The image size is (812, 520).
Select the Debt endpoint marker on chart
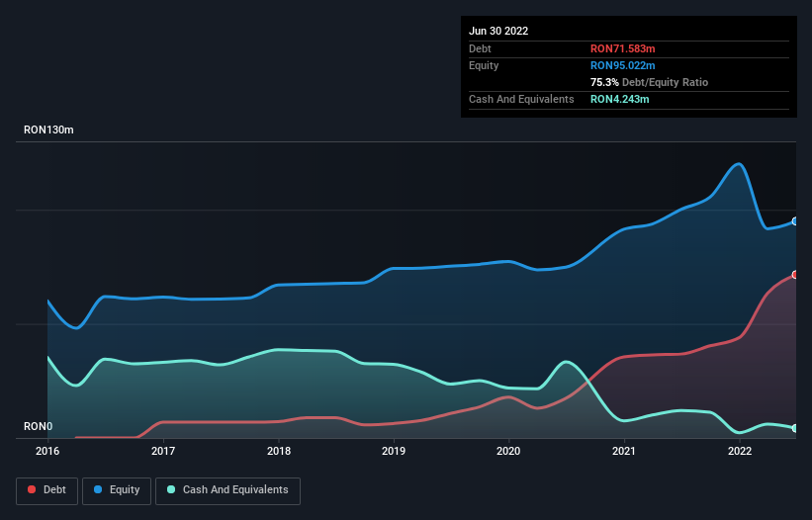pyautogui.click(x=795, y=275)
